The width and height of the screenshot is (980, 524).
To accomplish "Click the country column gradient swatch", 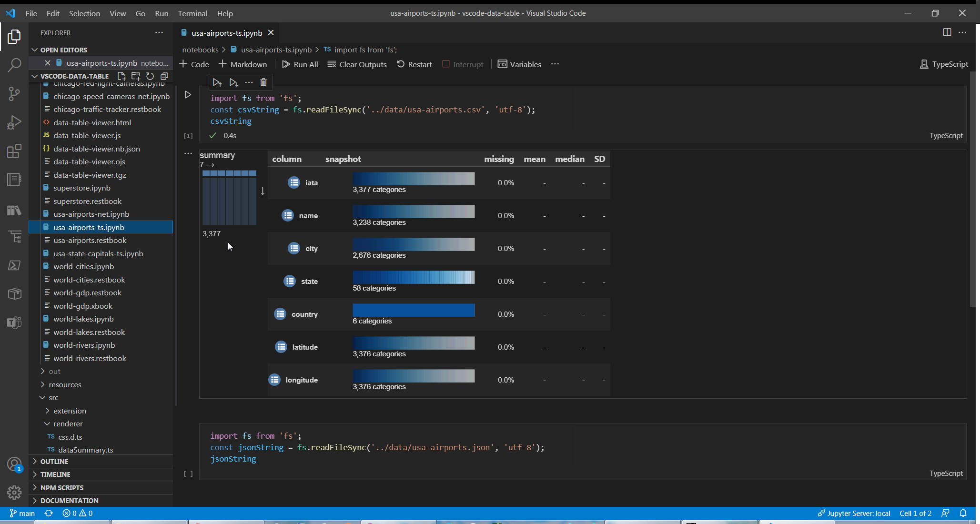I will pos(413,310).
